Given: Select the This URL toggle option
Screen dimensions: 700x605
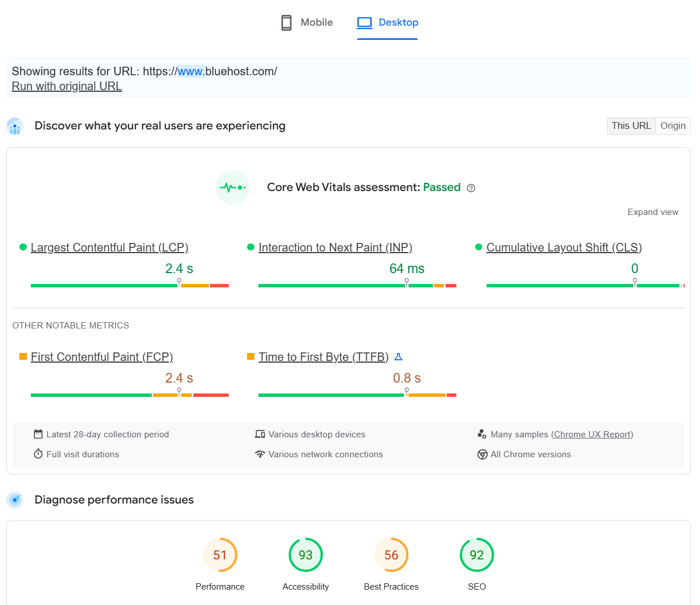Looking at the screenshot, I should [x=631, y=125].
